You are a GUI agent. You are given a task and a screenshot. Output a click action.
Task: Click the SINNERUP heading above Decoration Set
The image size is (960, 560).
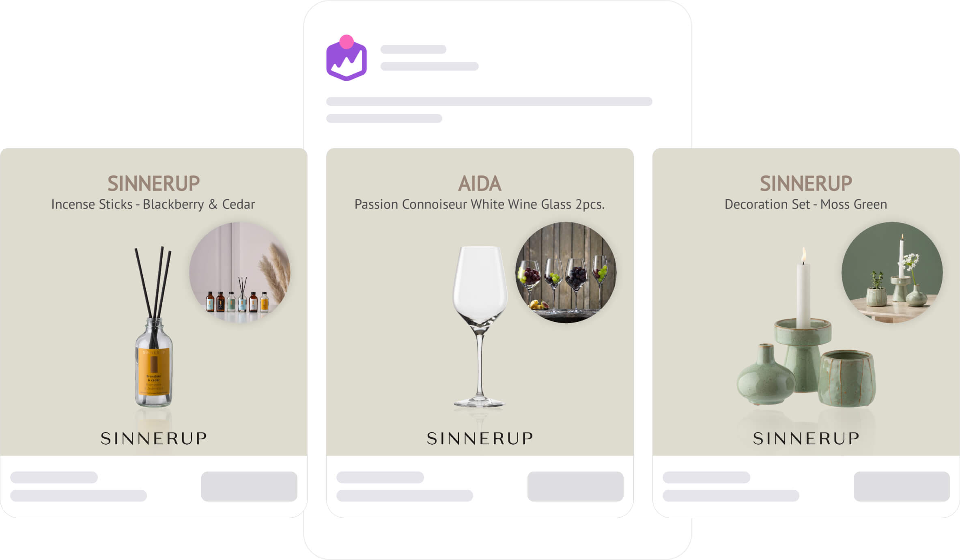806,183
